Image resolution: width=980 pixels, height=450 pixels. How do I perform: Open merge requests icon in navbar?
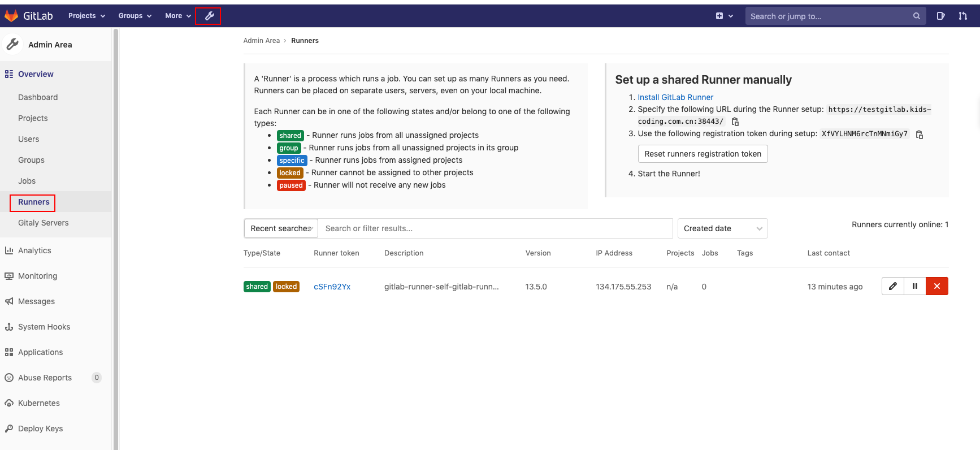[x=962, y=16]
